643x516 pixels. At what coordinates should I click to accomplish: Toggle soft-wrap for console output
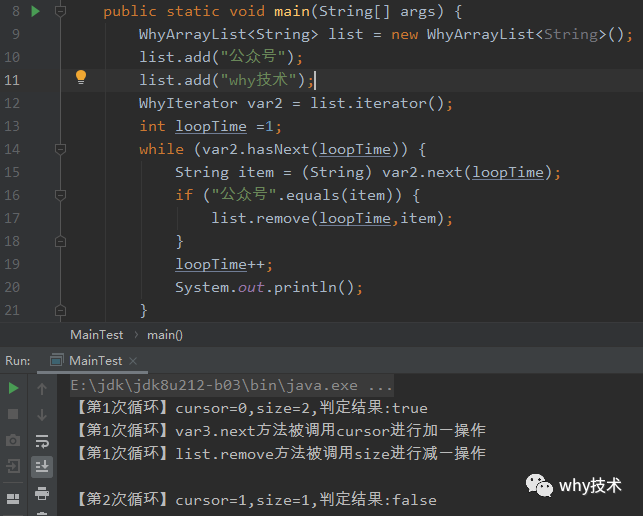pyautogui.click(x=42, y=440)
